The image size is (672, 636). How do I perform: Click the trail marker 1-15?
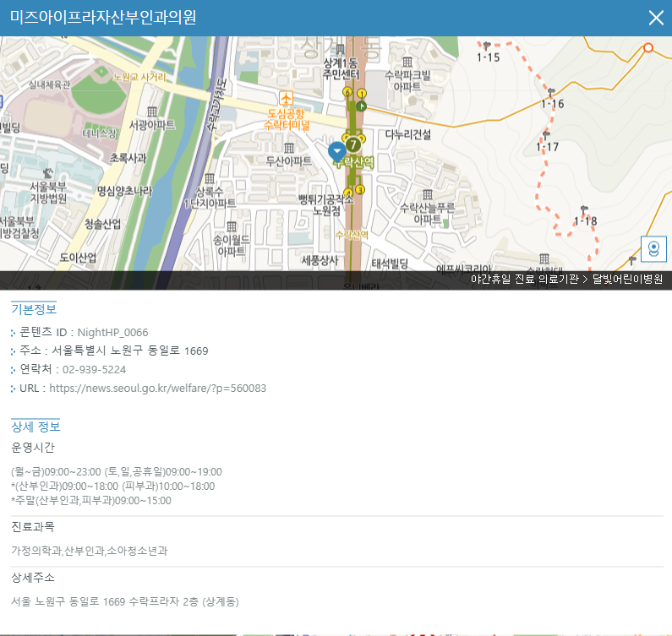[x=486, y=46]
